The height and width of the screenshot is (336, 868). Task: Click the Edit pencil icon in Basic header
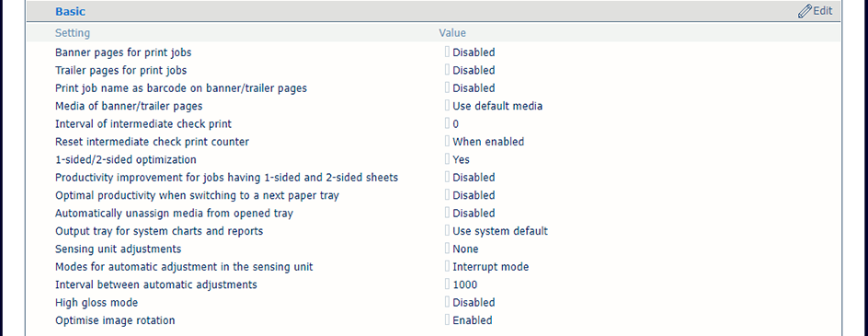click(x=805, y=11)
